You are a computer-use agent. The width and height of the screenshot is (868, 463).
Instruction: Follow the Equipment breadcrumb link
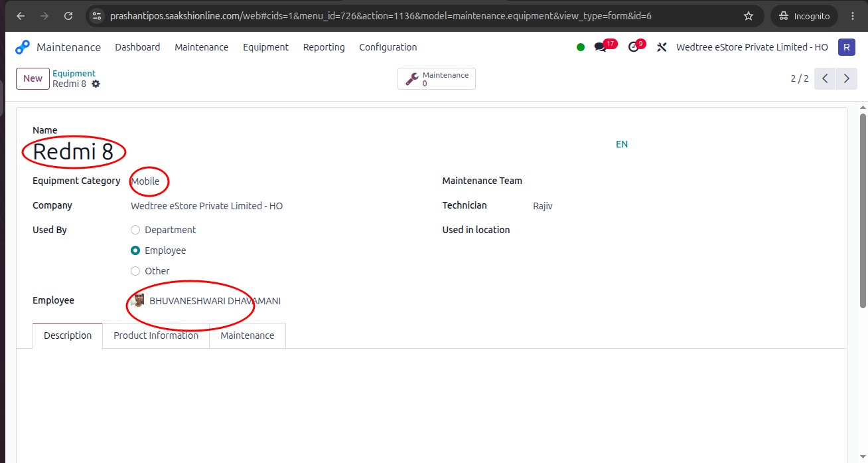point(74,74)
